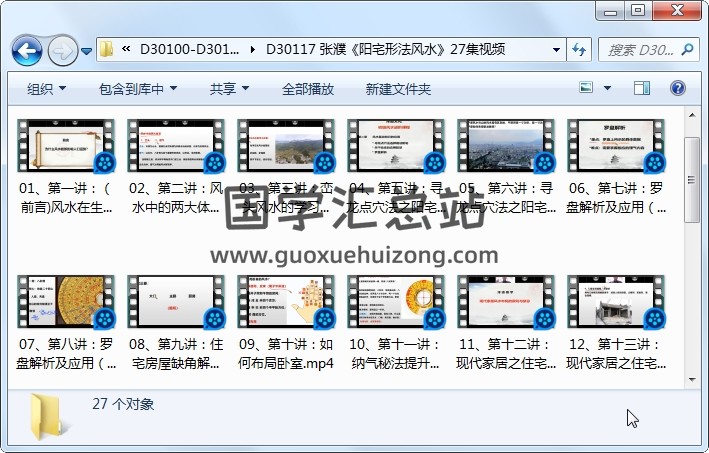This screenshot has height=453, width=709.
Task: Click the folder icon in address bar
Action: pyautogui.click(x=106, y=49)
